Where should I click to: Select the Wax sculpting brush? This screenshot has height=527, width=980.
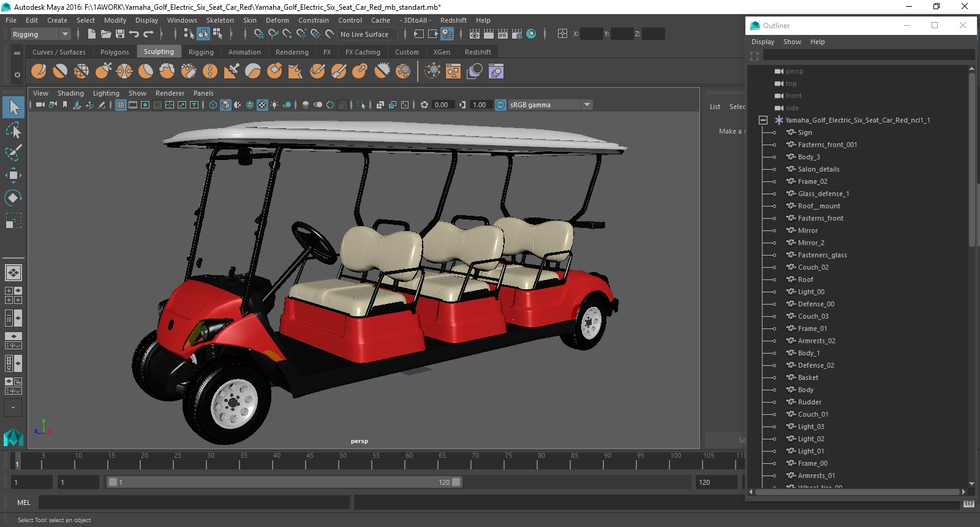(253, 71)
